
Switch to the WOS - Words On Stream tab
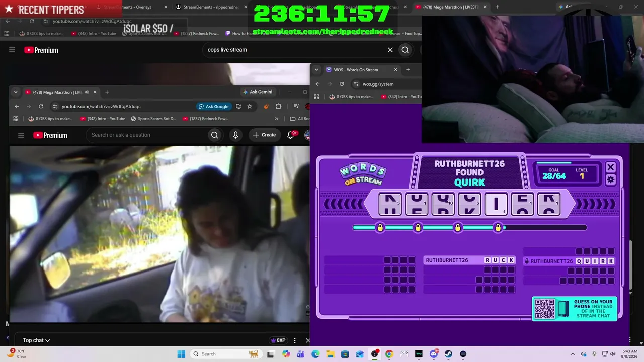coord(356,70)
